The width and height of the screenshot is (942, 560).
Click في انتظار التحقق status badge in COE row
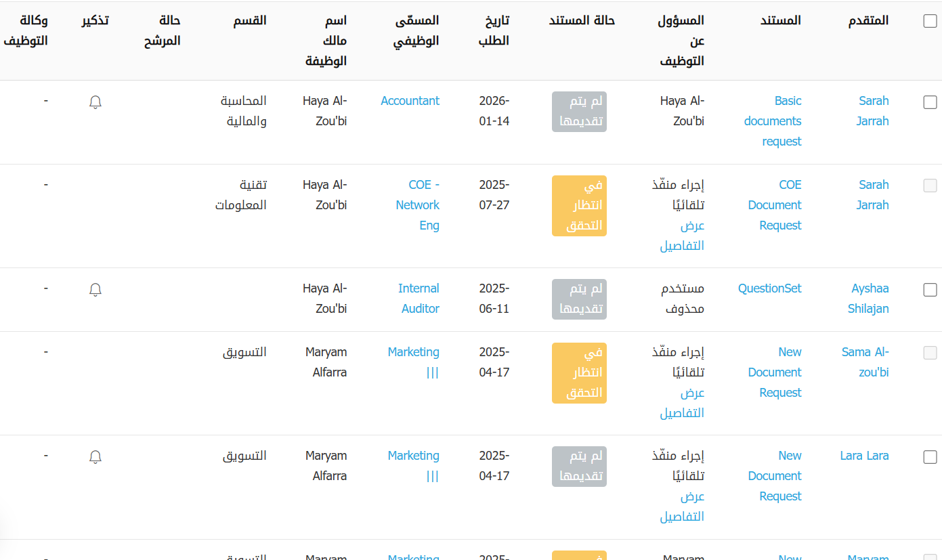(x=579, y=205)
